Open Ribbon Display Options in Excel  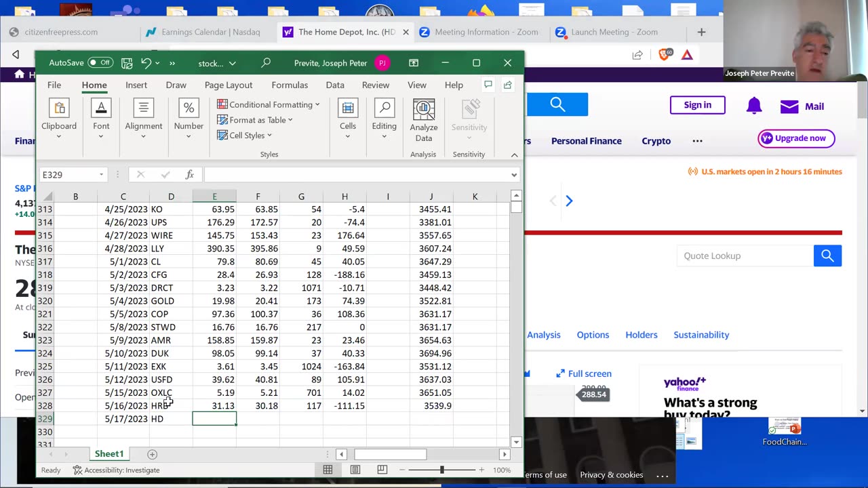coord(414,63)
